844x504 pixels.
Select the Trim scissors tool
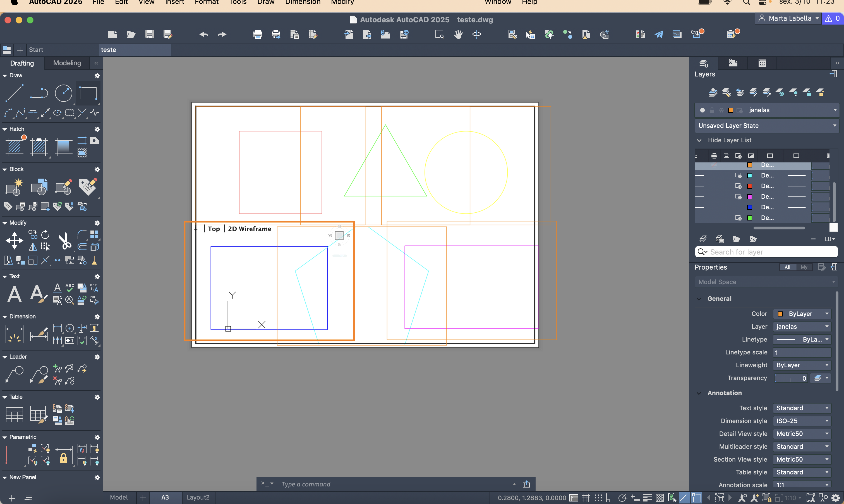[64, 241]
